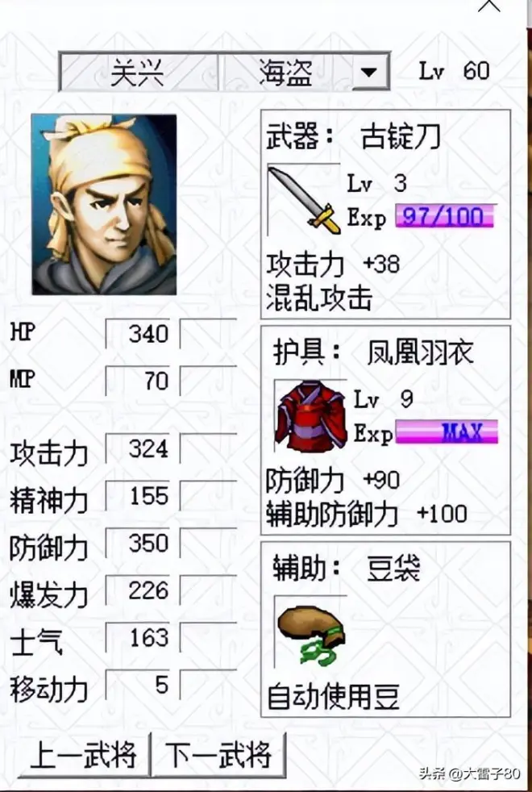Go to next general with 下一武将
The width and height of the screenshot is (532, 792).
tap(218, 755)
